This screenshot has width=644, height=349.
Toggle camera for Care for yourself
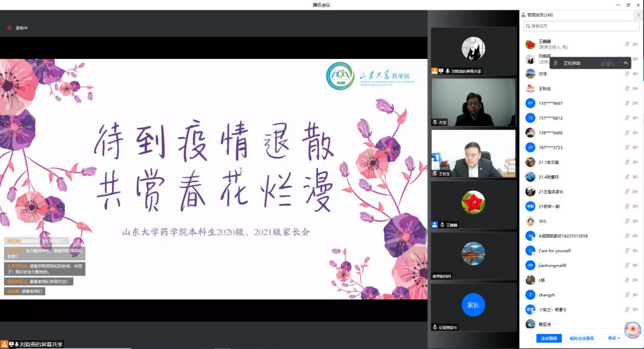pos(635,251)
